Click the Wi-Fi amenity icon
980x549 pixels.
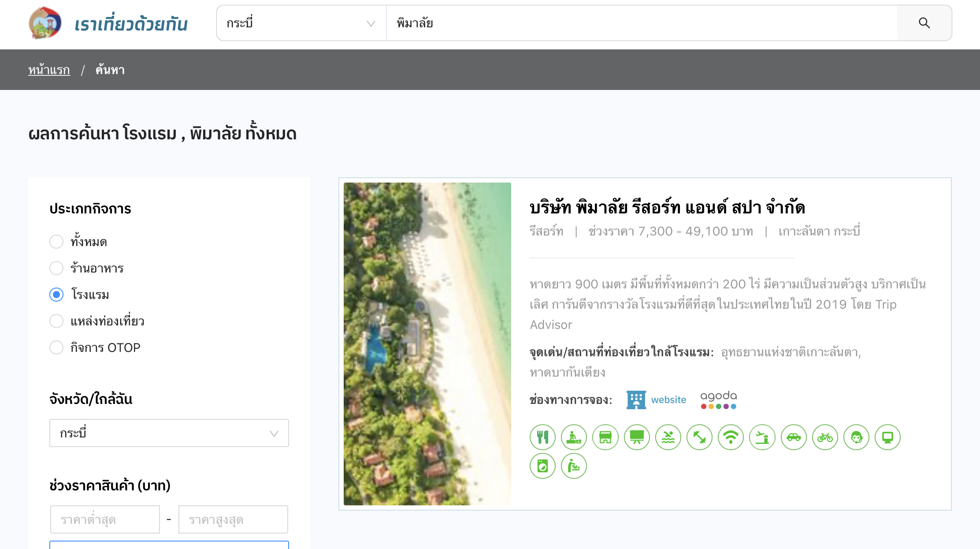tap(731, 437)
